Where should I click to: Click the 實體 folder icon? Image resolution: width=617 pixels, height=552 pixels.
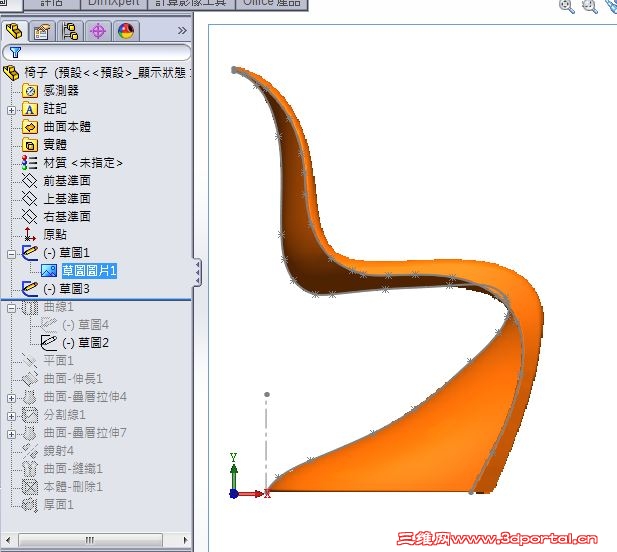tap(30, 145)
